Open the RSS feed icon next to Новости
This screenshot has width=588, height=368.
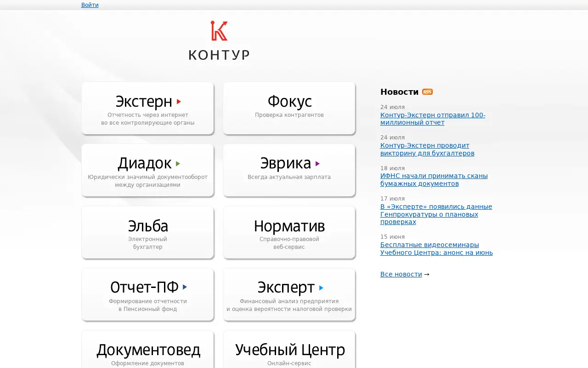pos(427,92)
